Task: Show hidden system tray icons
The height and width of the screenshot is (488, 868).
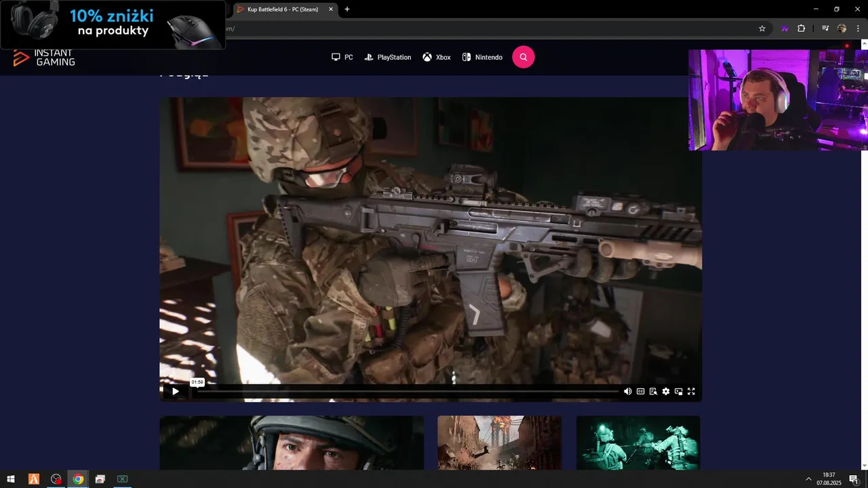Action: (x=808, y=479)
